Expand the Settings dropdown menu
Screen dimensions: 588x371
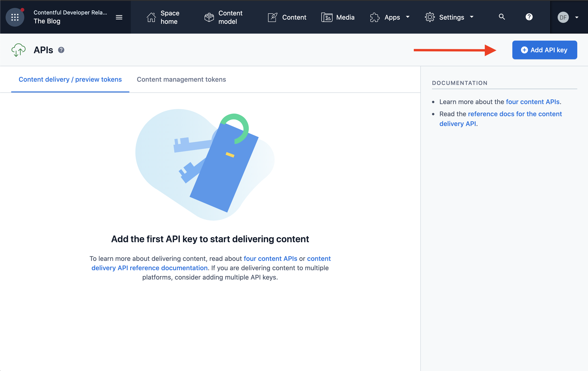[451, 17]
